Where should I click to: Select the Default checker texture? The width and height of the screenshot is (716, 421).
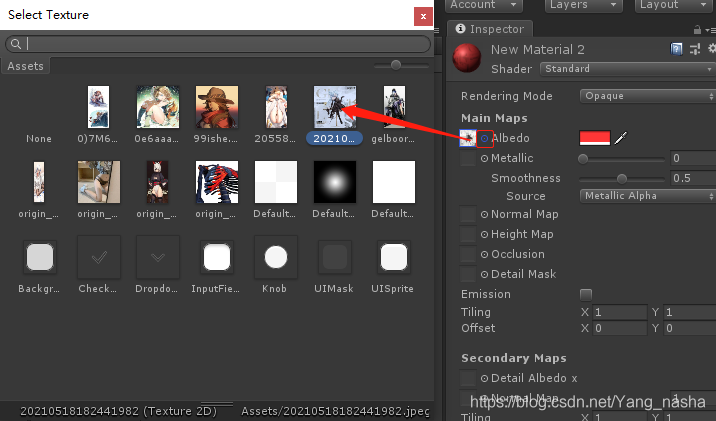[x=276, y=182]
